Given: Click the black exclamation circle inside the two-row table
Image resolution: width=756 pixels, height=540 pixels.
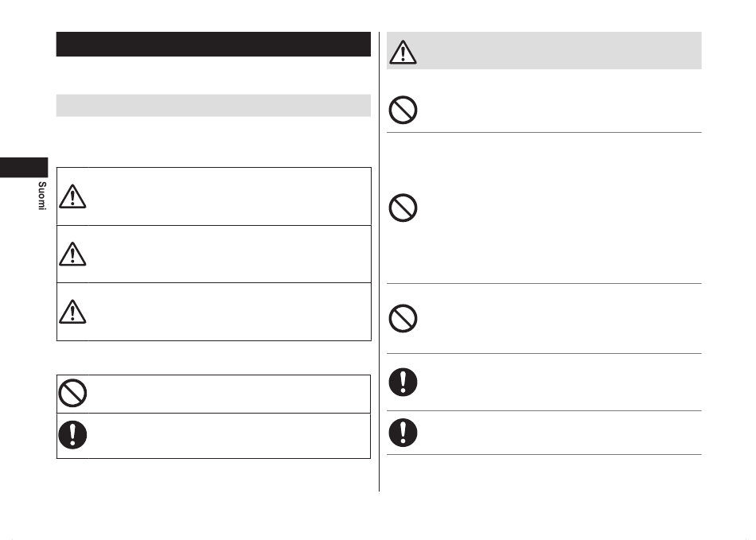Looking at the screenshot, I should tap(72, 434).
